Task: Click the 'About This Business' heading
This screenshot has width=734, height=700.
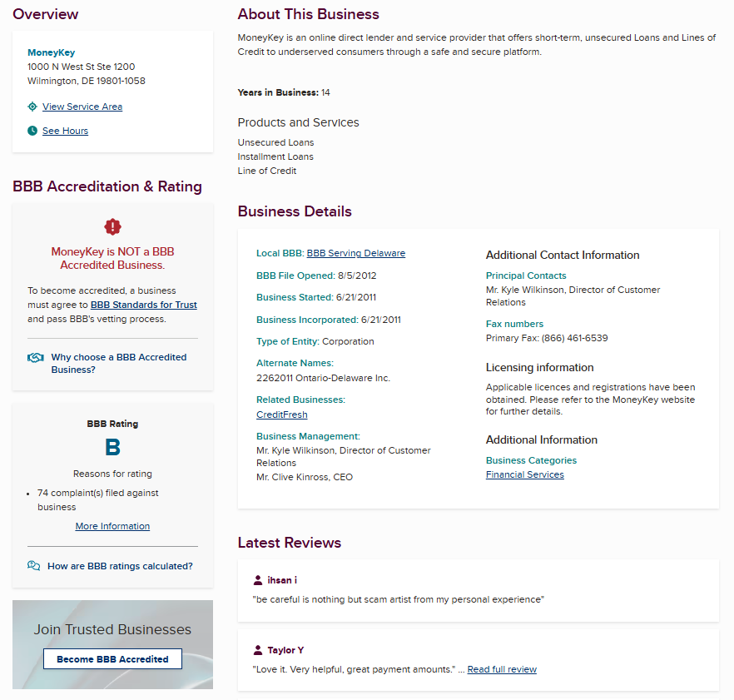Action: click(308, 14)
